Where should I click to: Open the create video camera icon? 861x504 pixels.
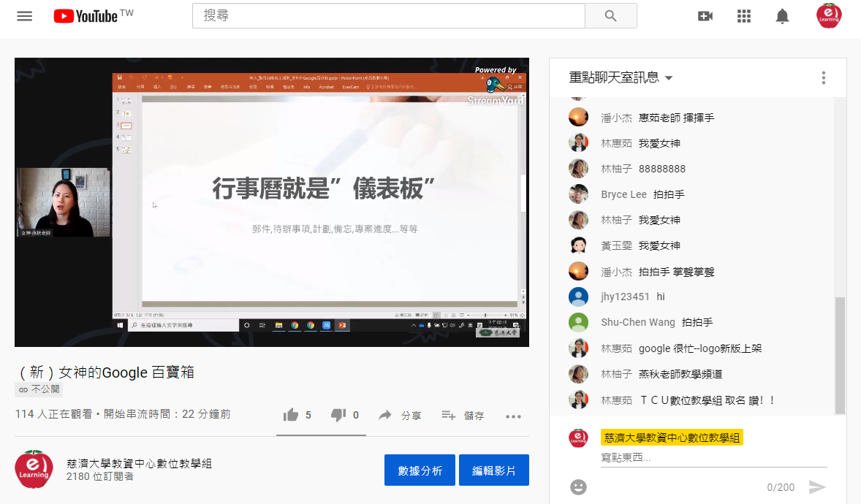[x=705, y=16]
